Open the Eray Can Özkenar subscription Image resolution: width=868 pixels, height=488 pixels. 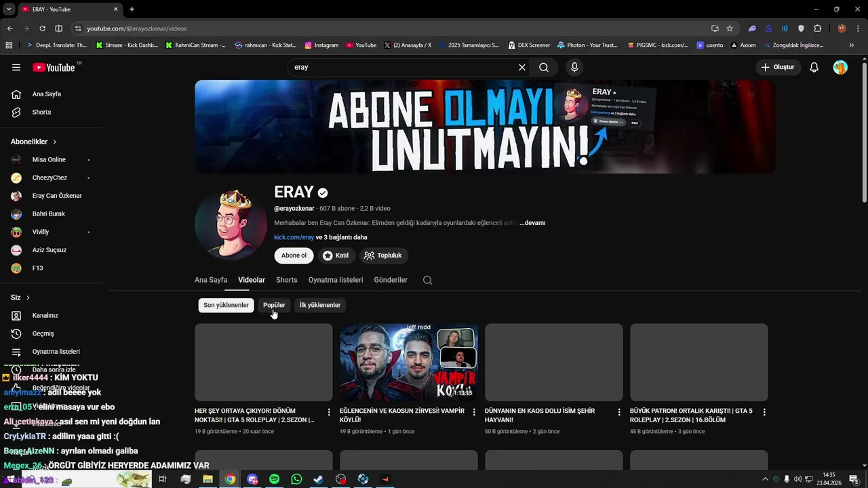coord(53,196)
